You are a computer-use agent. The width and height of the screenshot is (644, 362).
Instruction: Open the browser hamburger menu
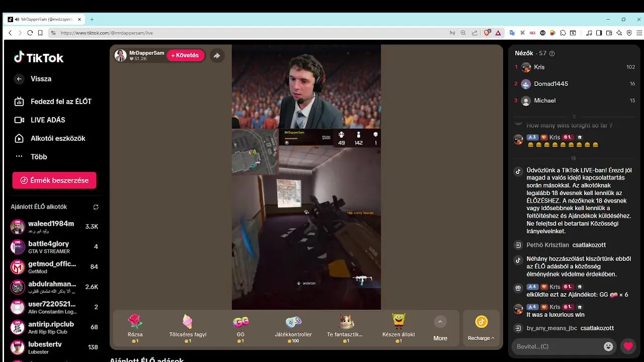click(638, 33)
